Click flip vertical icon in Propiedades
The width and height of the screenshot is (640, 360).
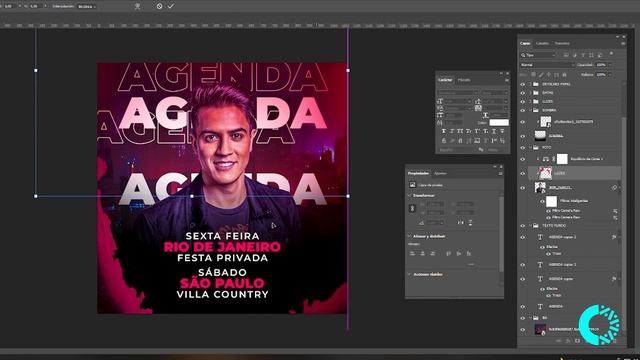(470, 222)
